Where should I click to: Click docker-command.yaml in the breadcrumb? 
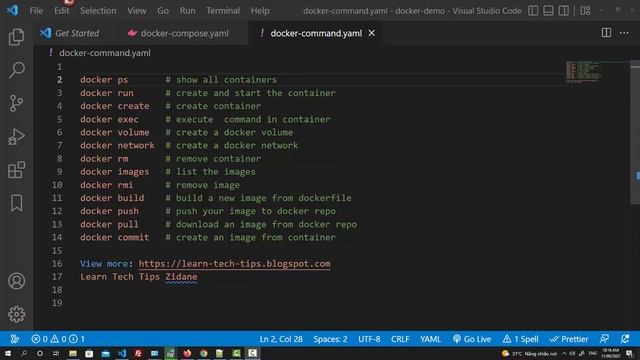(104, 53)
